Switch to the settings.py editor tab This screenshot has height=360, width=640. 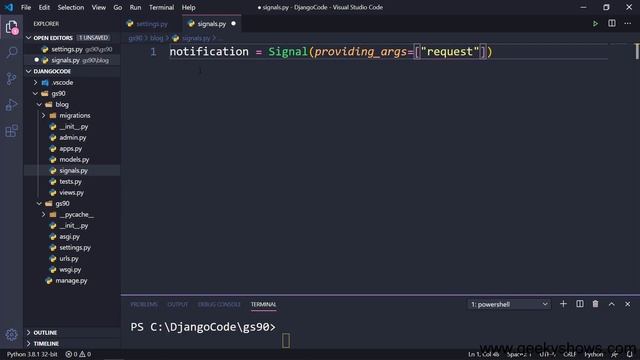pos(151,24)
